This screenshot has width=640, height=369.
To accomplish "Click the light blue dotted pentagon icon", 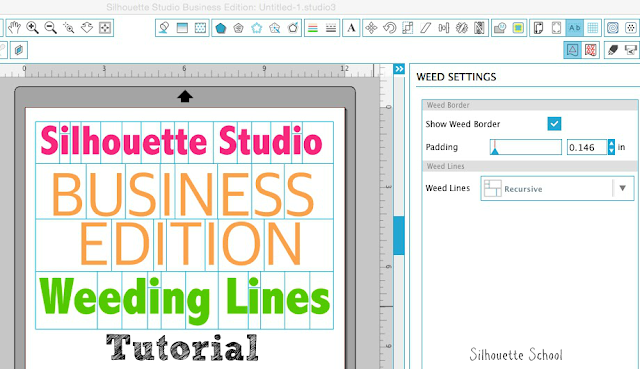I will (256, 28).
